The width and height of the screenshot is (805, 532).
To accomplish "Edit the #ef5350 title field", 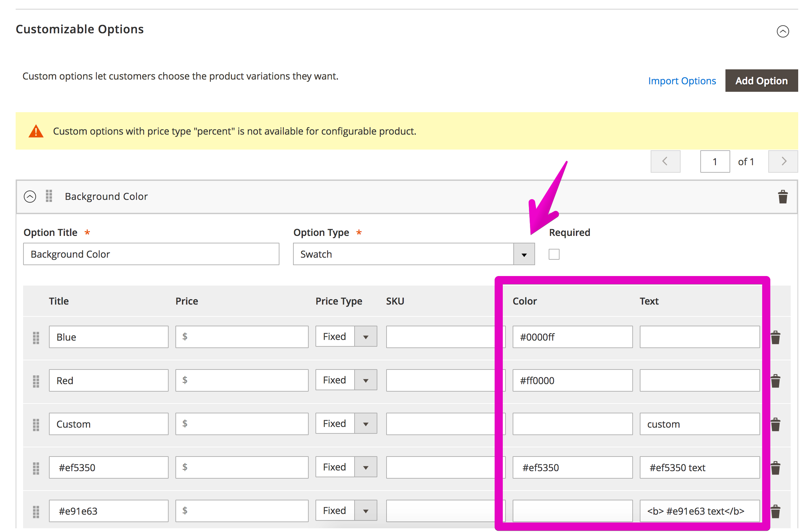I will [109, 467].
